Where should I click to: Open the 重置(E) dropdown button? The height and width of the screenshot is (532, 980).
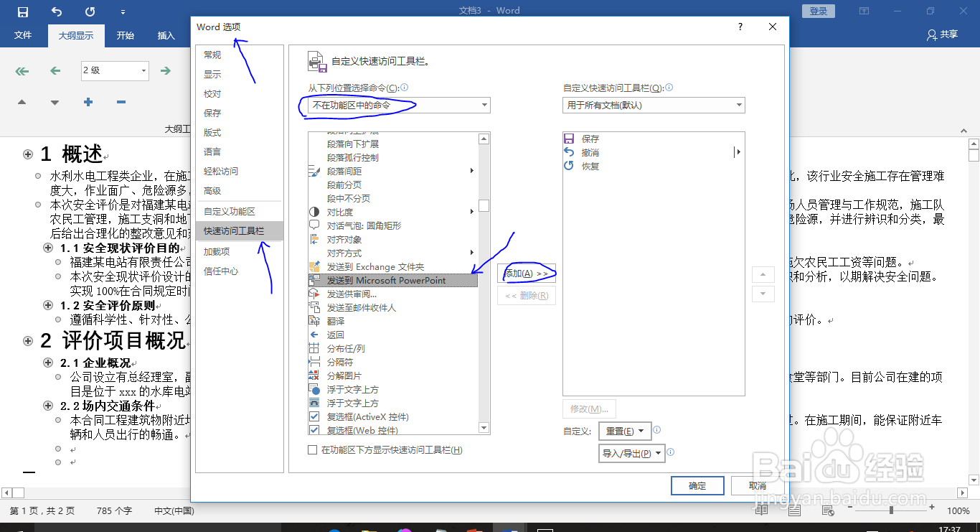pyautogui.click(x=623, y=431)
